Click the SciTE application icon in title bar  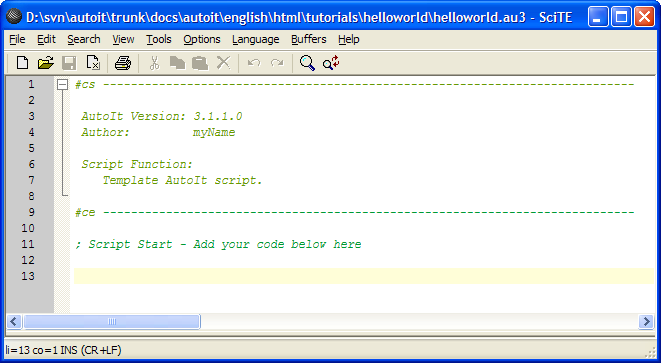14,17
